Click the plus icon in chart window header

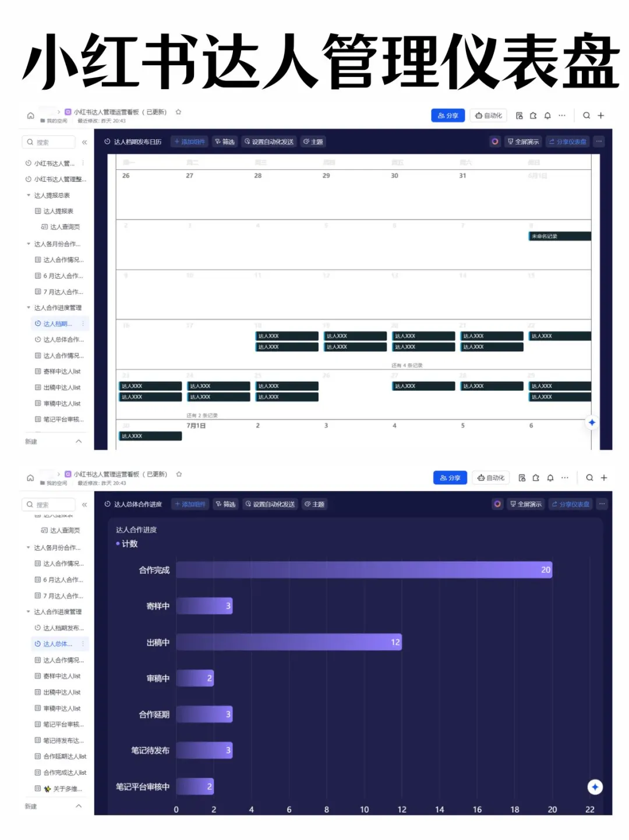(x=604, y=478)
